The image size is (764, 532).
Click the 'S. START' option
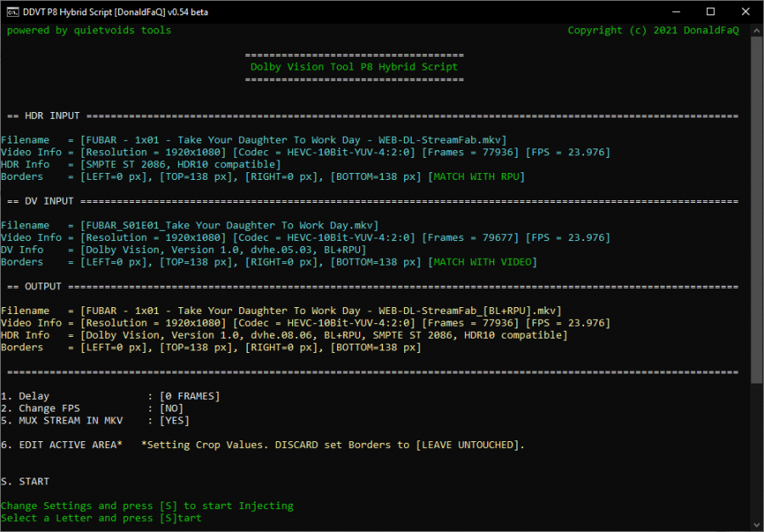pyautogui.click(x=25, y=481)
